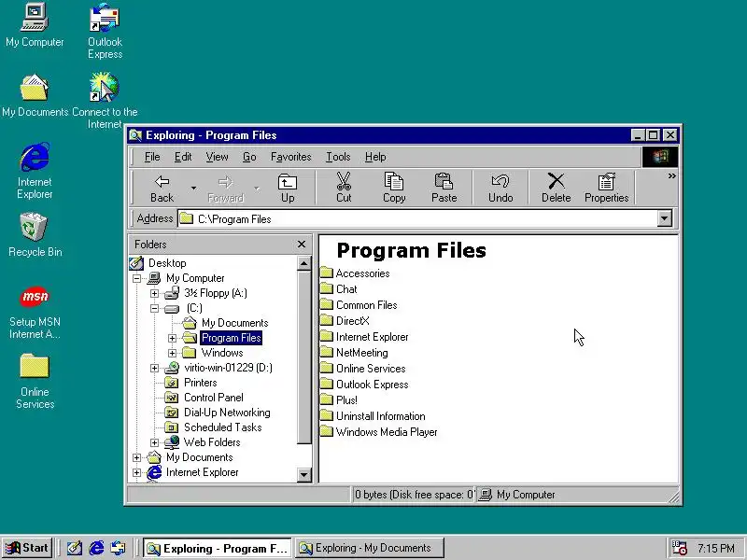
Task: Click the Outlook Express desktop shortcut
Action: (105, 31)
